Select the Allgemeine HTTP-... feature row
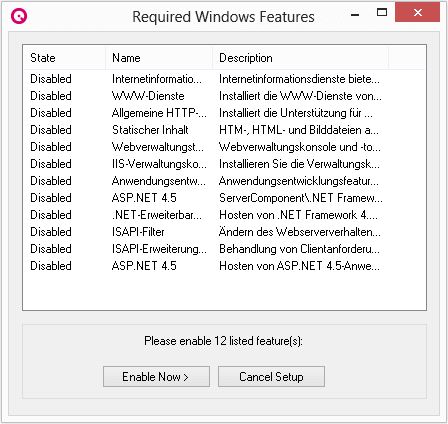The width and height of the screenshot is (448, 424). 224,113
